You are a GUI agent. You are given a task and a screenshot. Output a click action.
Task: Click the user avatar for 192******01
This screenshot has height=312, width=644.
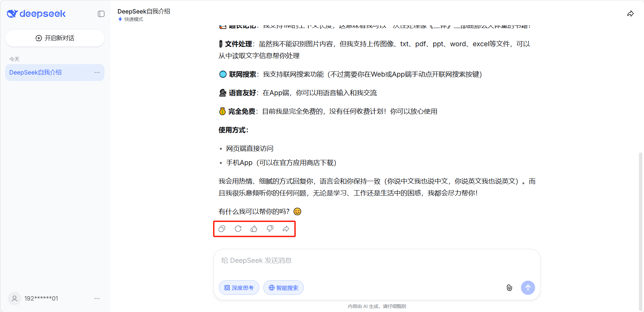(14, 299)
